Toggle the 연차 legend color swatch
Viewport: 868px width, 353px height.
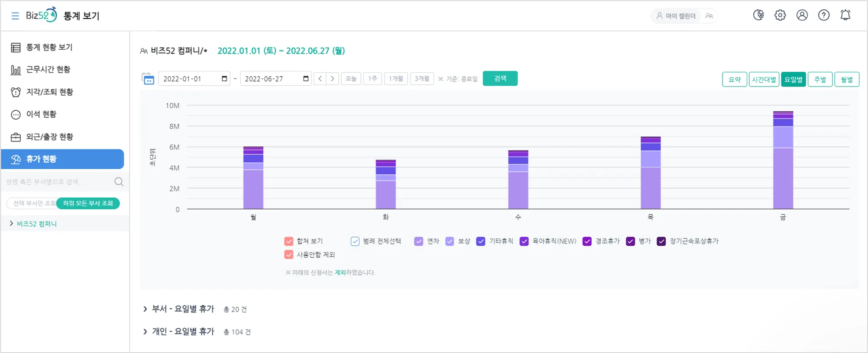click(x=418, y=241)
